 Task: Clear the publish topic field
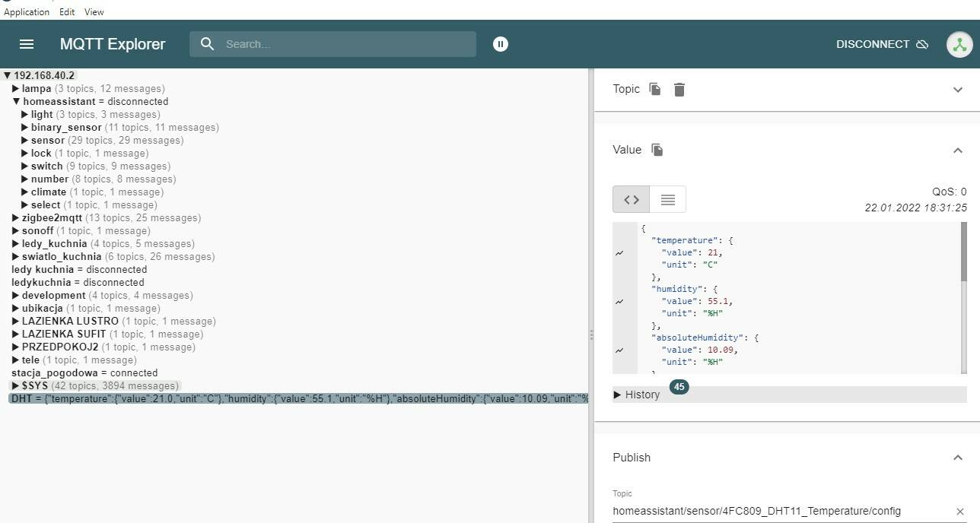point(960,512)
